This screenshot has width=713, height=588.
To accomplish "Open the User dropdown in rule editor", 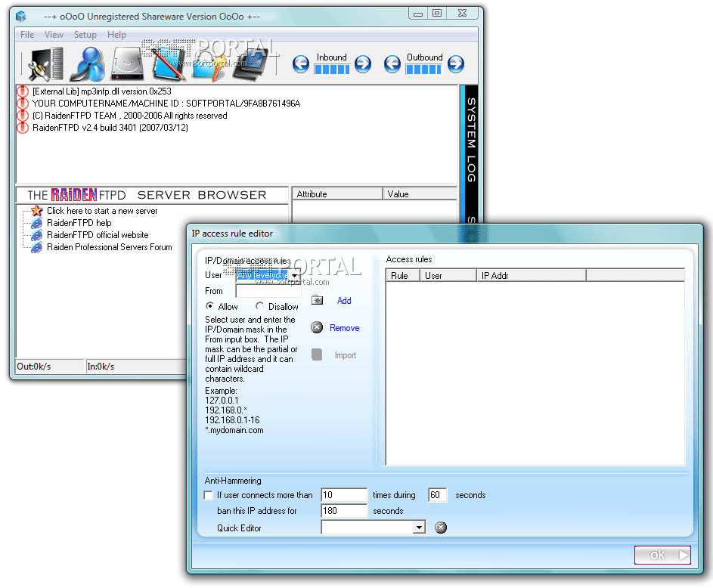I will pos(294,275).
